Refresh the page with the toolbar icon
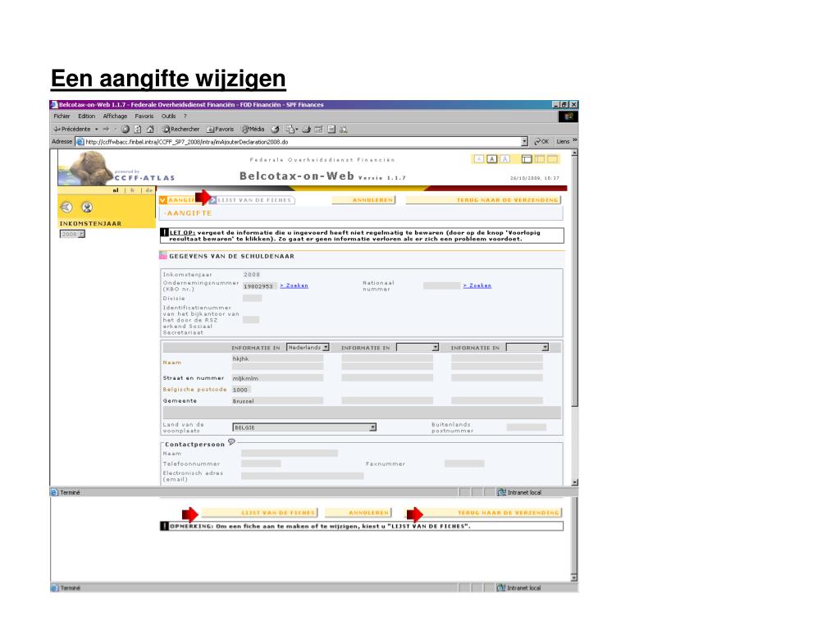Screen dimensions: 840x630 pyautogui.click(x=138, y=129)
